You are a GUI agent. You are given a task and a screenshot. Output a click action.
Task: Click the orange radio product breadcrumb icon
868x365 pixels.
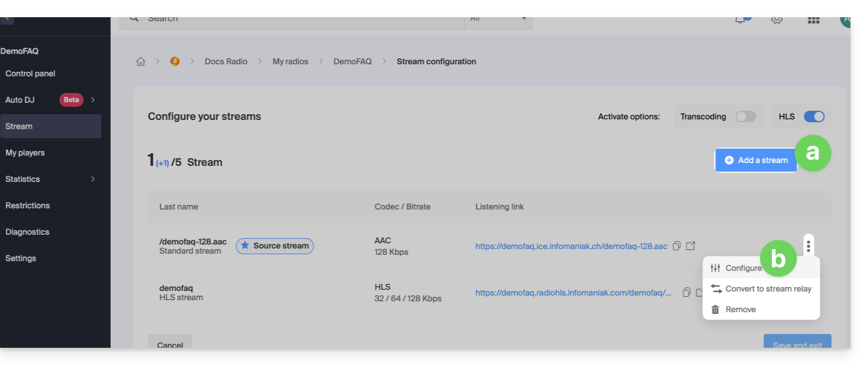click(175, 61)
